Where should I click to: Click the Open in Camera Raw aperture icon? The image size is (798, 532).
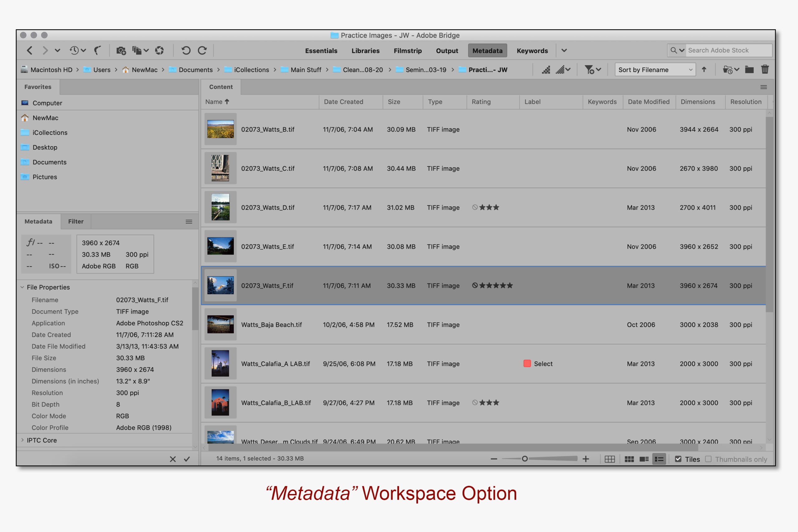pos(160,50)
